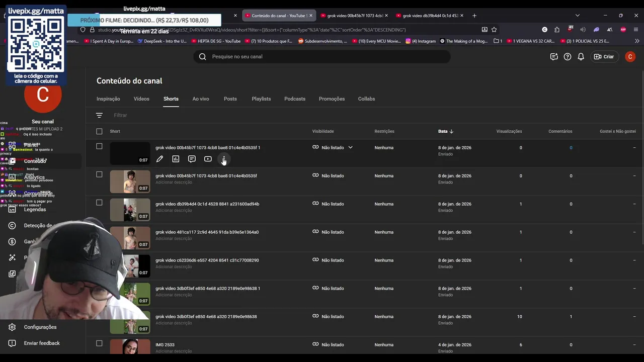This screenshot has height=362, width=644.
Task: Click the translate extension icon
Action: pyautogui.click(x=609, y=30)
